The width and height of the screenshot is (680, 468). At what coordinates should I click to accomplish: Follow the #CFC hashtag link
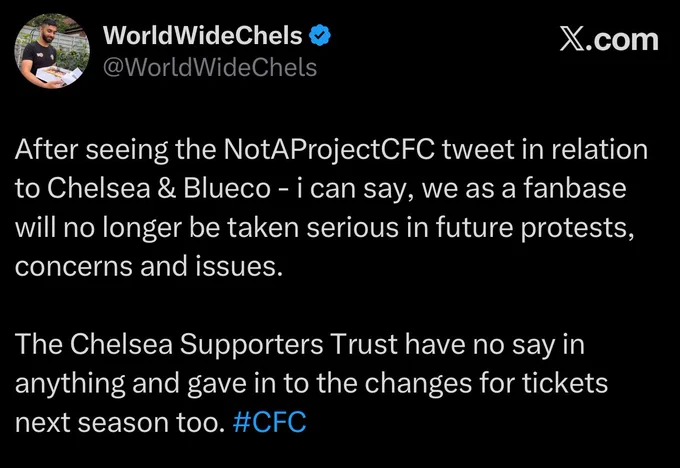[x=269, y=422]
